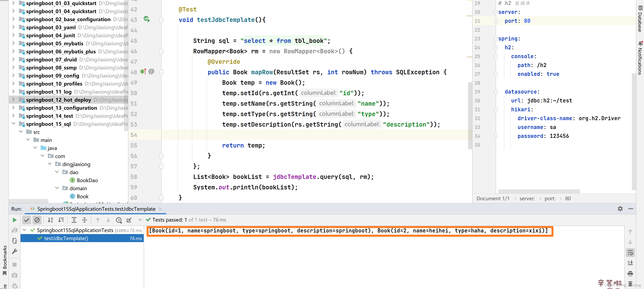The width and height of the screenshot is (644, 289).
Task: Click '80' breadcrumb in YAML editor
Action: [568, 198]
